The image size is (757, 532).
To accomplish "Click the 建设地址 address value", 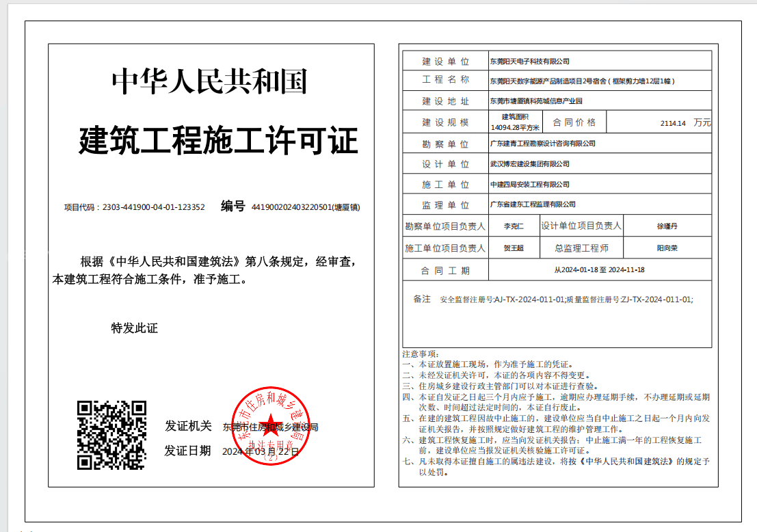I will [x=535, y=101].
